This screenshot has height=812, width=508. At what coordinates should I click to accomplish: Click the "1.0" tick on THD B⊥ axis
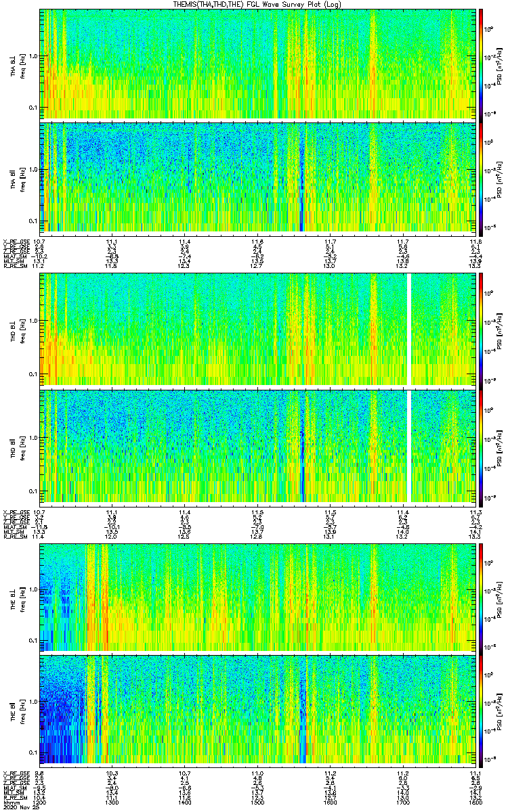click(33, 320)
